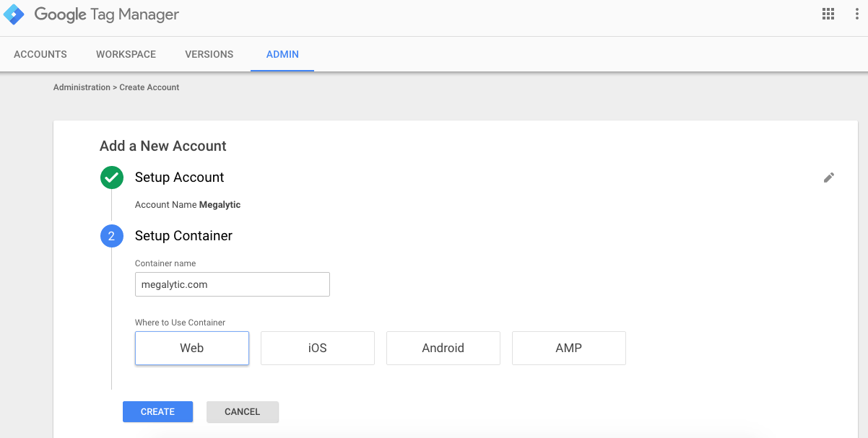Screen dimensions: 868x438
Task: Focus the Container name input field
Action: point(233,284)
